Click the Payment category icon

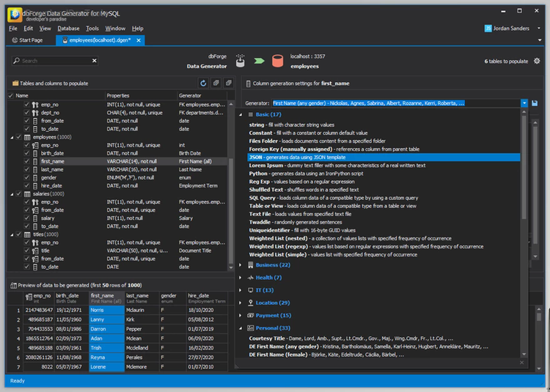(x=251, y=315)
